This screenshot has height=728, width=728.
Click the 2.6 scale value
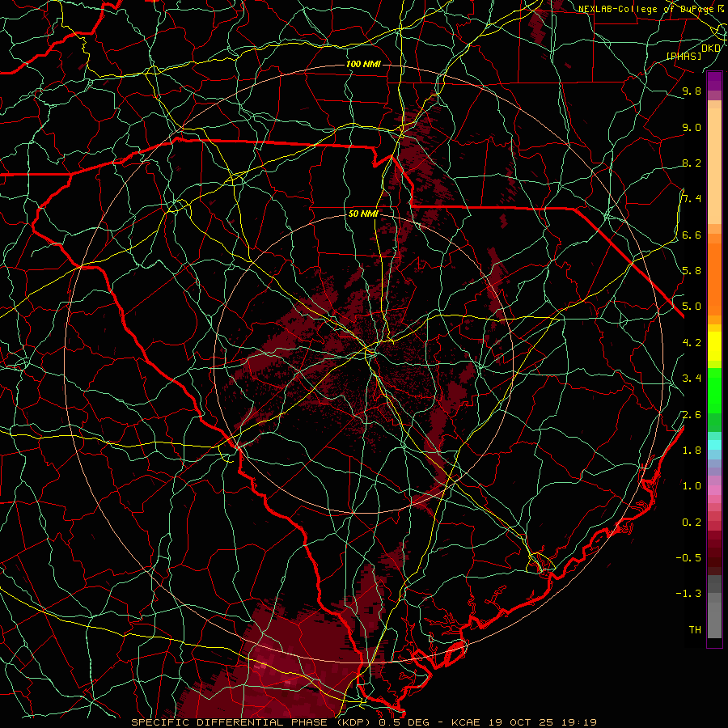pos(692,415)
